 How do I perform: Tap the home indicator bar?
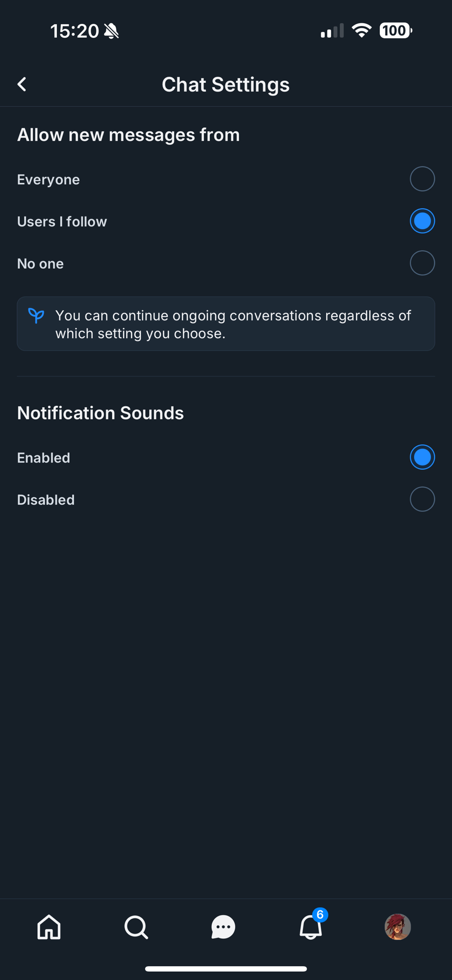tap(226, 969)
